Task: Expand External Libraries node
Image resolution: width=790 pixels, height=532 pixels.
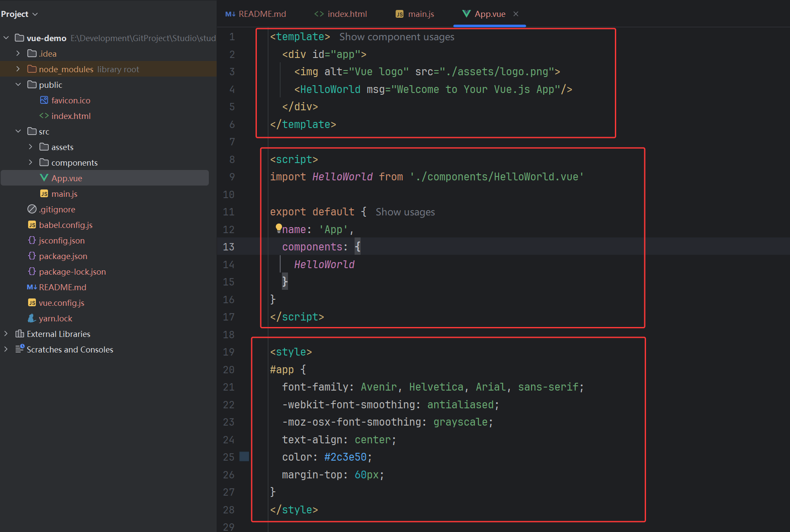Action: [6, 333]
